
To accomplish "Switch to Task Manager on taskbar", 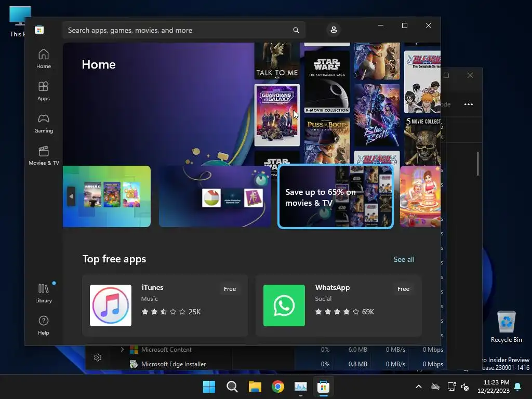I will (x=301, y=387).
